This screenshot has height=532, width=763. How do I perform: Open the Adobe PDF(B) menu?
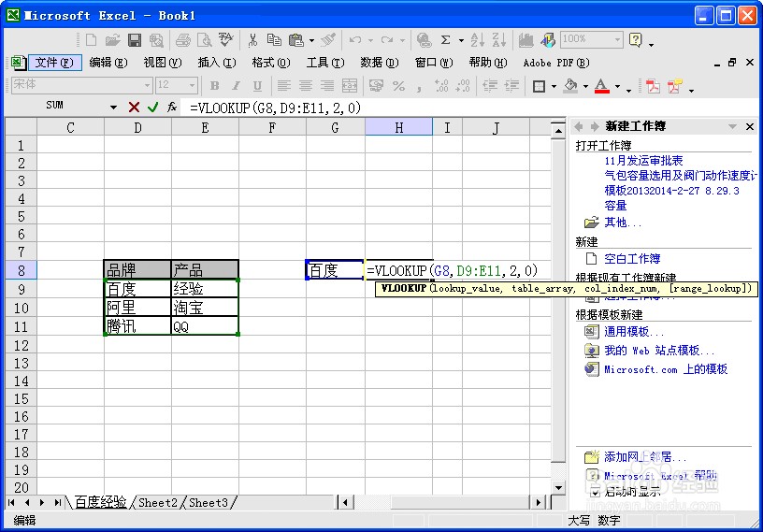[x=556, y=63]
